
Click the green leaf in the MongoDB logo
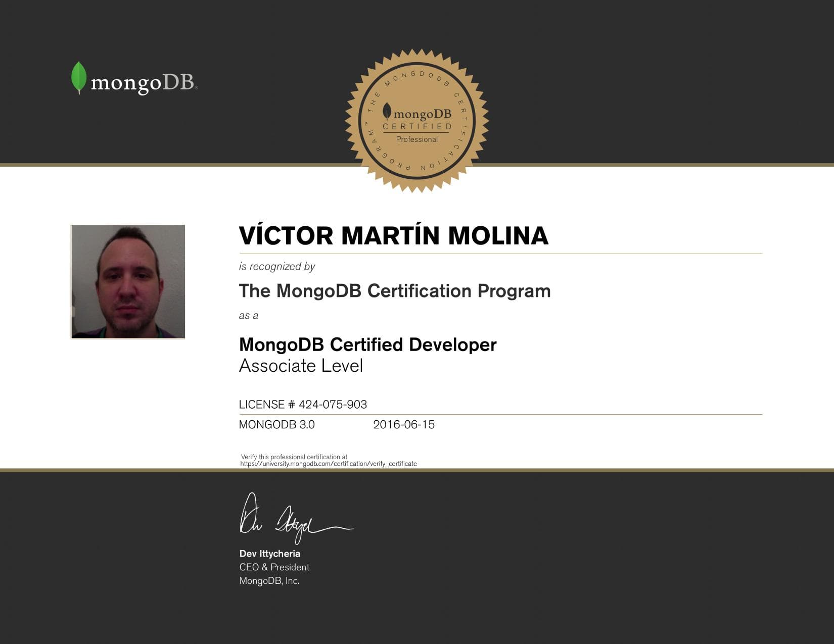click(x=79, y=78)
